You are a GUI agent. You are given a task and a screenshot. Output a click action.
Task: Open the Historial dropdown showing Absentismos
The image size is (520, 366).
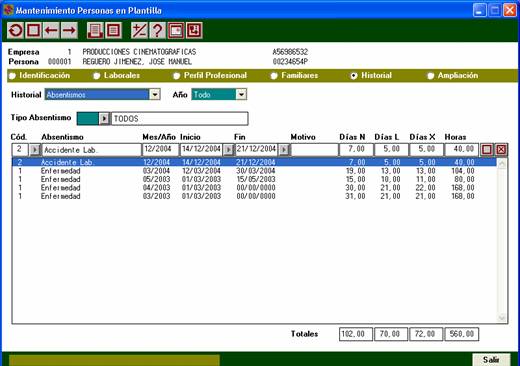(154, 95)
